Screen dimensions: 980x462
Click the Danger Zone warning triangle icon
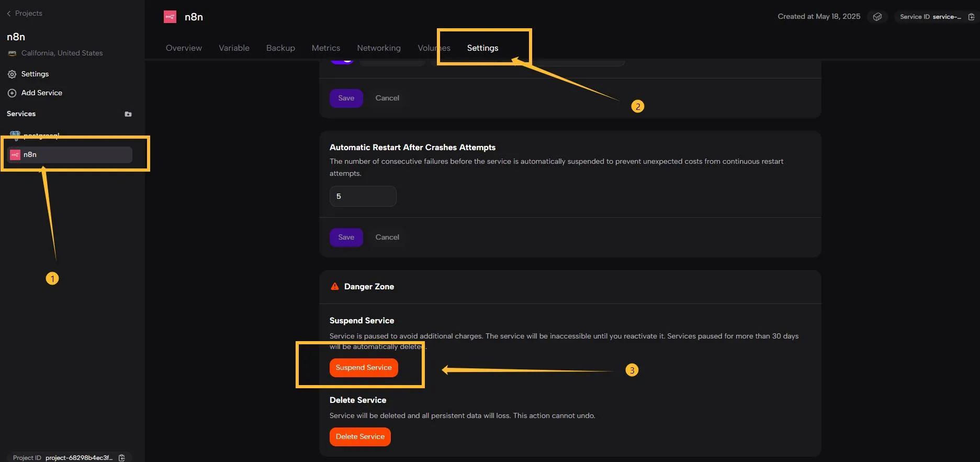point(335,287)
